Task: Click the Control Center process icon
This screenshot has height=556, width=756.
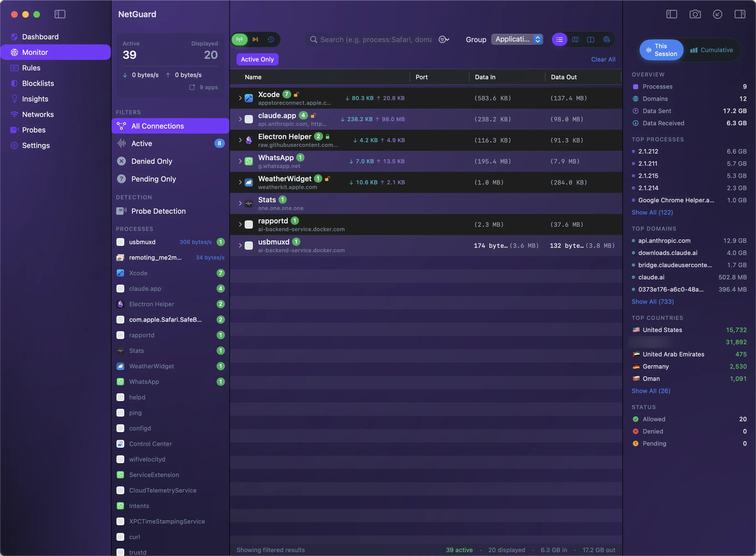Action: click(x=120, y=443)
